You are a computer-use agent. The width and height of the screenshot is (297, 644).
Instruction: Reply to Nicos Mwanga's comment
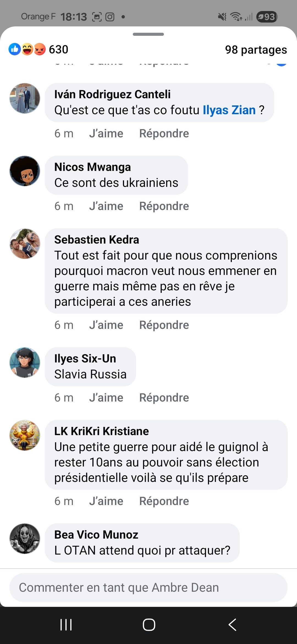click(x=164, y=206)
